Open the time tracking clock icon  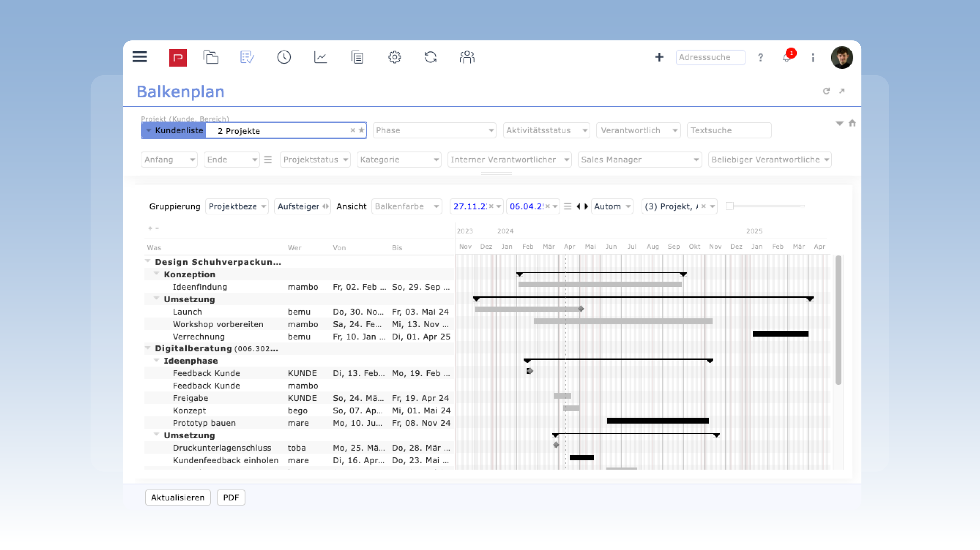284,57
